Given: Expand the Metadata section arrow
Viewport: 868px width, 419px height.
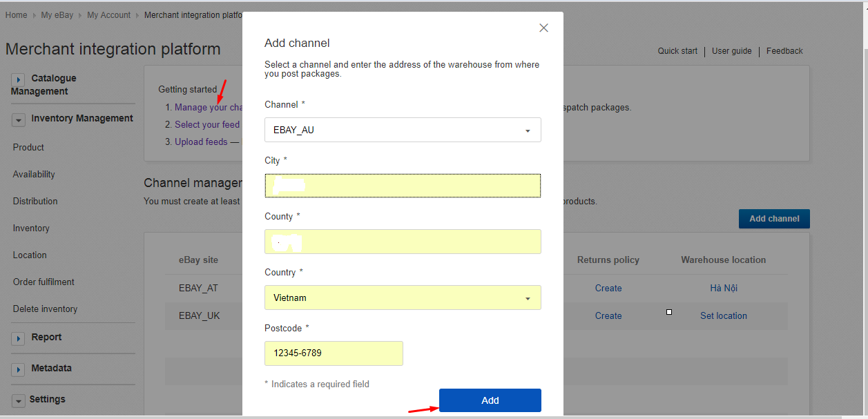Looking at the screenshot, I should point(19,370).
